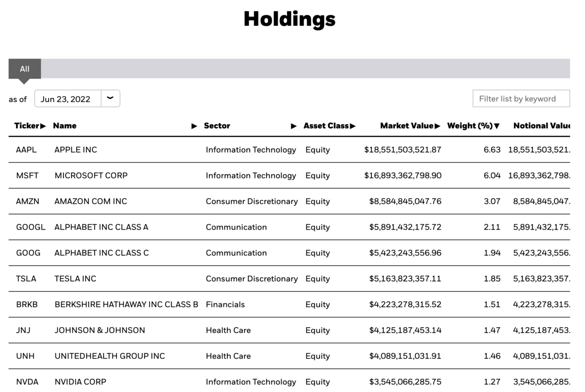Click Tesla market value $5,163,823,357.11

(x=406, y=279)
